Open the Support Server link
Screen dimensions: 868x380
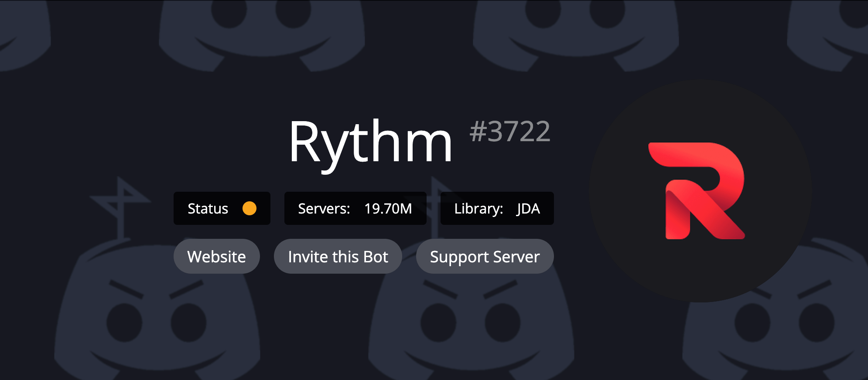(x=485, y=257)
